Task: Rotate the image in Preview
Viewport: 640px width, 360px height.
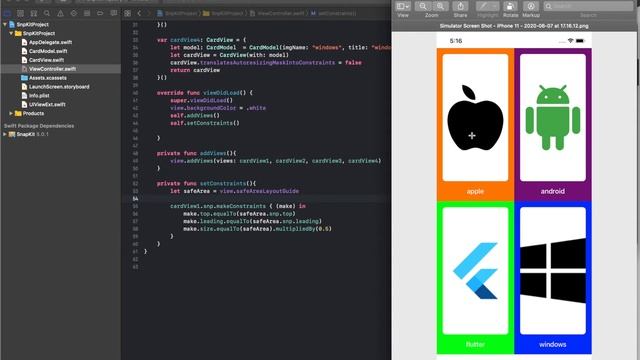Action: click(510, 6)
